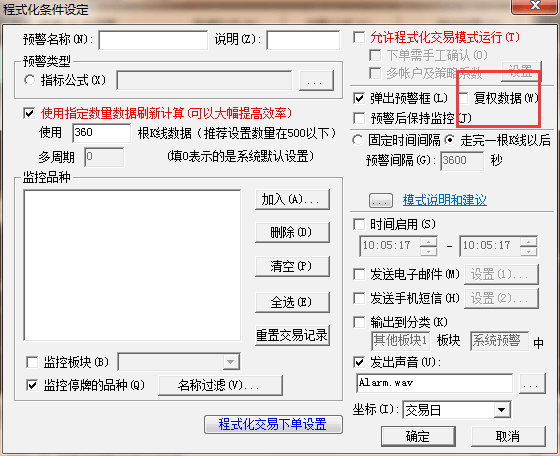
Task: Select the 指标公式 radio button
Action: [30, 80]
